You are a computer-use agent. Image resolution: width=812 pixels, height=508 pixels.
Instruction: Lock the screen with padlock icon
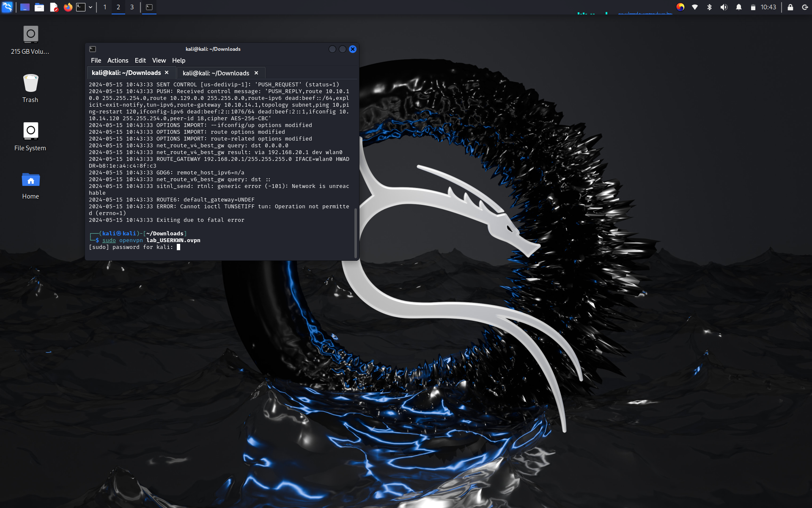(x=790, y=7)
